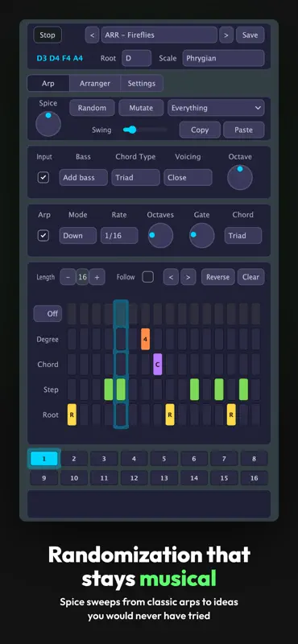Click the last yellow Root cell R
This screenshot has height=644, width=298.
click(x=231, y=415)
